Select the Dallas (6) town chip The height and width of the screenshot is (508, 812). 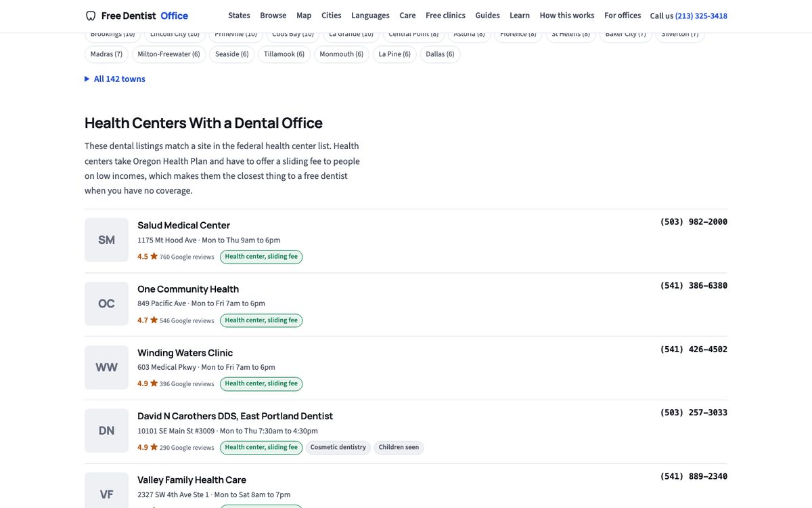coord(441,54)
